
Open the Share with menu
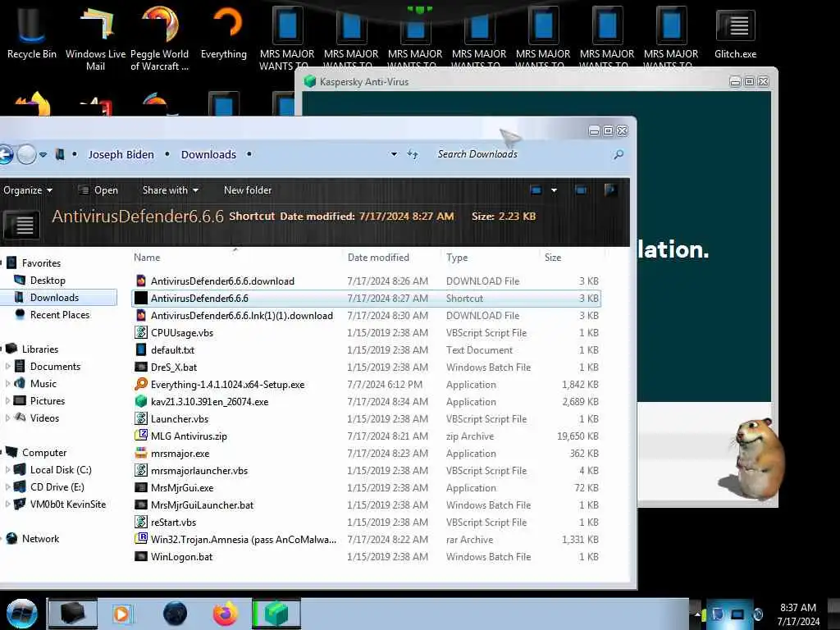tap(171, 190)
